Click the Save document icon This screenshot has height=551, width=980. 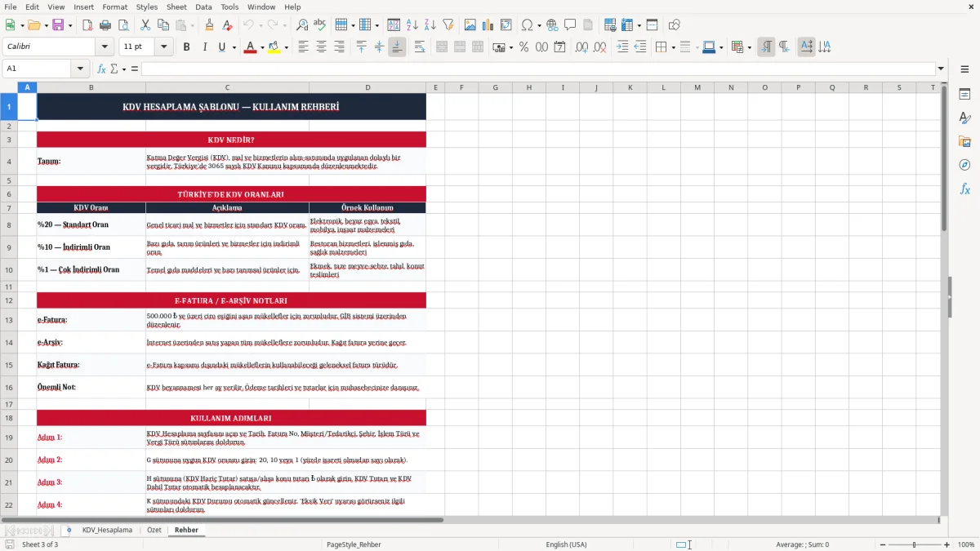(58, 25)
